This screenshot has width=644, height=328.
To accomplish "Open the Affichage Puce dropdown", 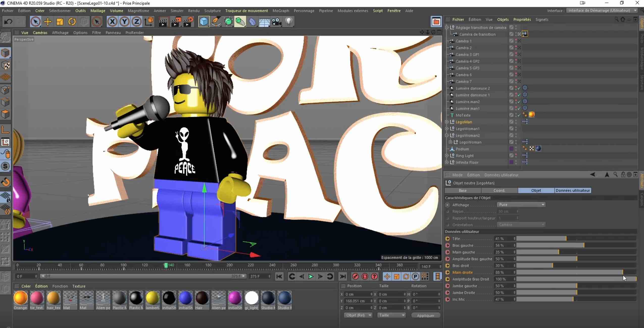I will click(x=521, y=205).
